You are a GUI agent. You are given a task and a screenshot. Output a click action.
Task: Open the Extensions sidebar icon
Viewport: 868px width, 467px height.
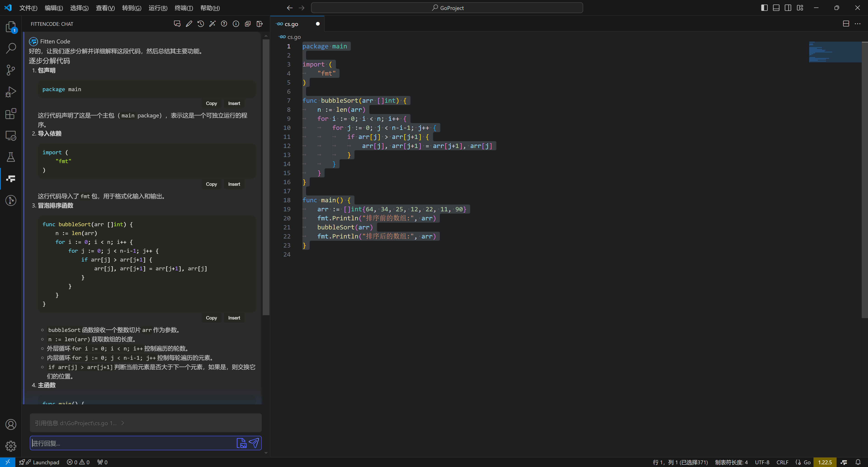(x=11, y=114)
